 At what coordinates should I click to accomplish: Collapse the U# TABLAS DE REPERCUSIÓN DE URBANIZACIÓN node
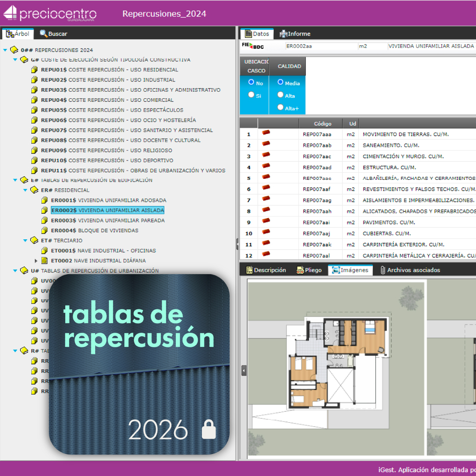pyautogui.click(x=15, y=271)
